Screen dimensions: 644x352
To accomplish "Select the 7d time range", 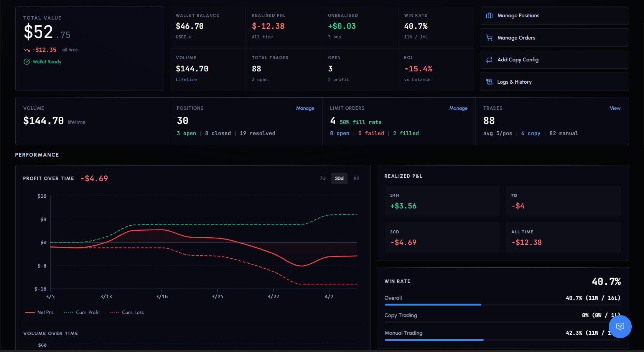I will tap(322, 178).
